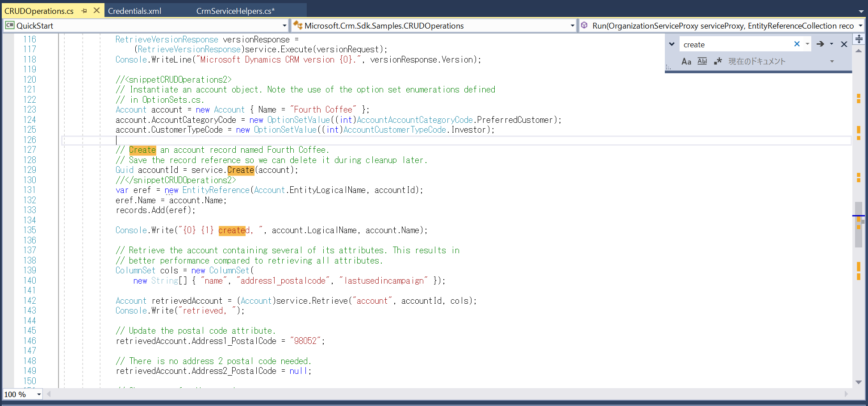The height and width of the screenshot is (406, 868).
Task: Close the CRUDOperations.cs tab
Action: point(96,10)
